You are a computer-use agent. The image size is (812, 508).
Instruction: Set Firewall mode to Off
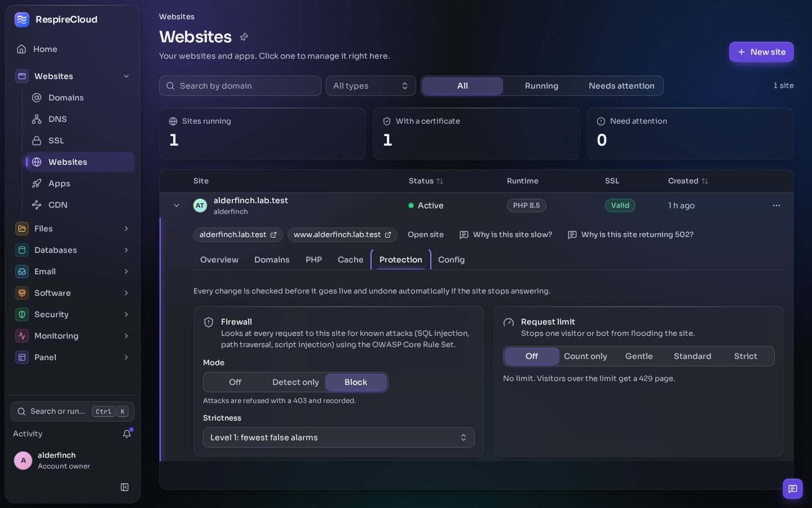[235, 382]
